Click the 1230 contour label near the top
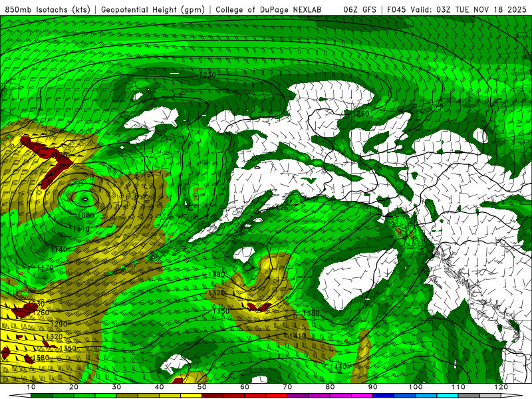The width and height of the screenshot is (532, 399). coord(207,75)
